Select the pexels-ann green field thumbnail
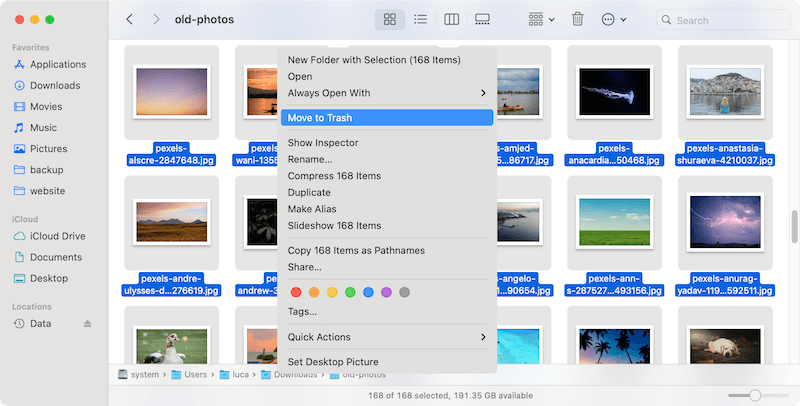The height and width of the screenshot is (406, 800). point(615,223)
